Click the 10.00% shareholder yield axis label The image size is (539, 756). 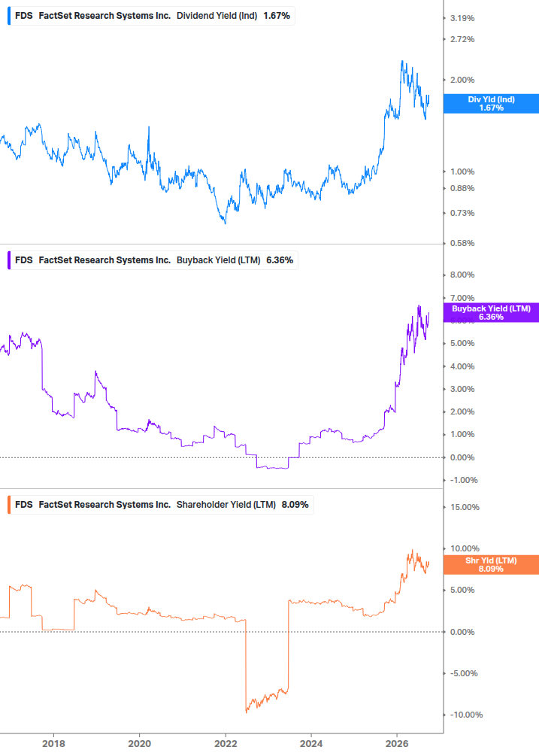(x=465, y=548)
